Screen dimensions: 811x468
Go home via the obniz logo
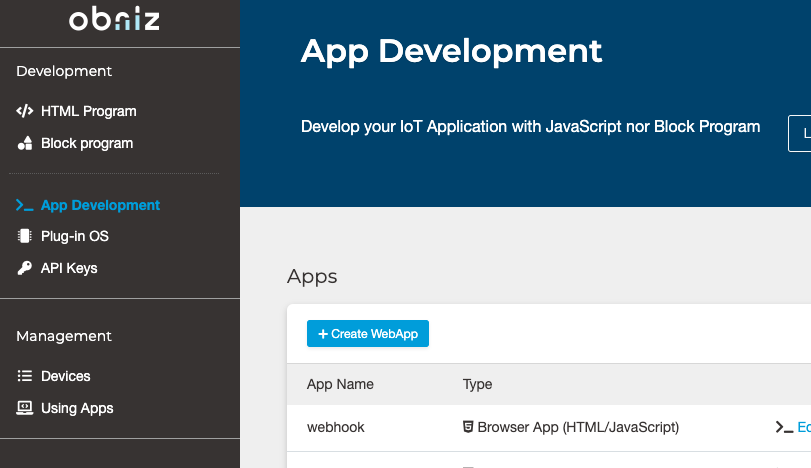pos(114,20)
